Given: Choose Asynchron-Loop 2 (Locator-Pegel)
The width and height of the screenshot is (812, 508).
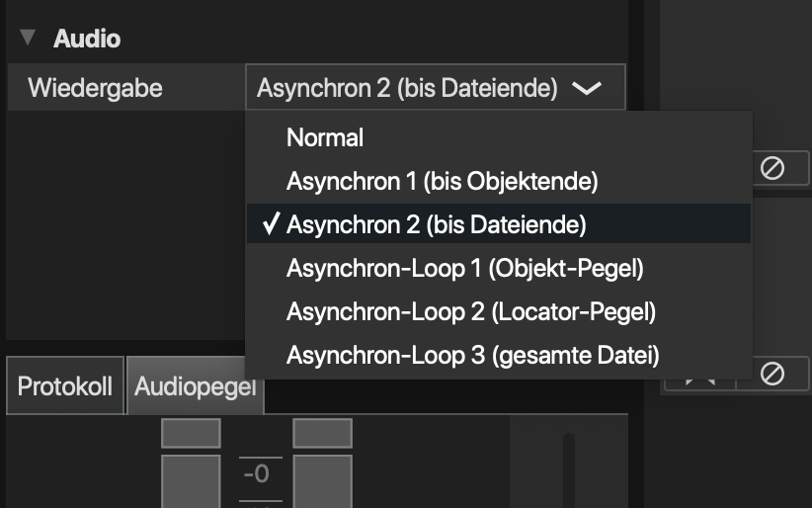Looking at the screenshot, I should point(471,311).
